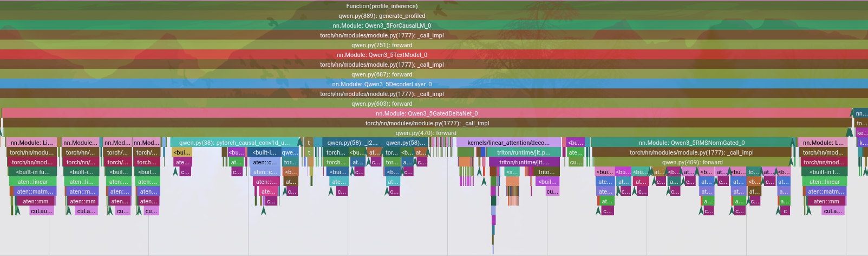Viewport: 868px width, 256px height.
Task: Click the trito... slice
Action: click(x=546, y=172)
